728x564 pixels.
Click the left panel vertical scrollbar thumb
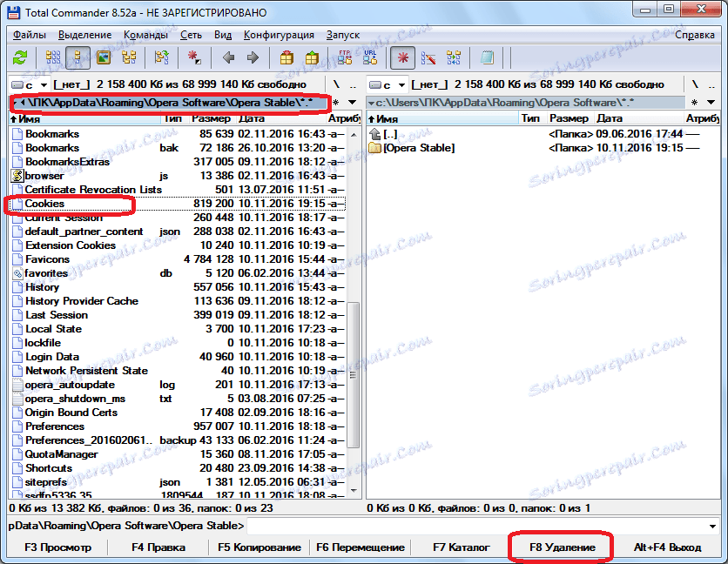[x=354, y=374]
